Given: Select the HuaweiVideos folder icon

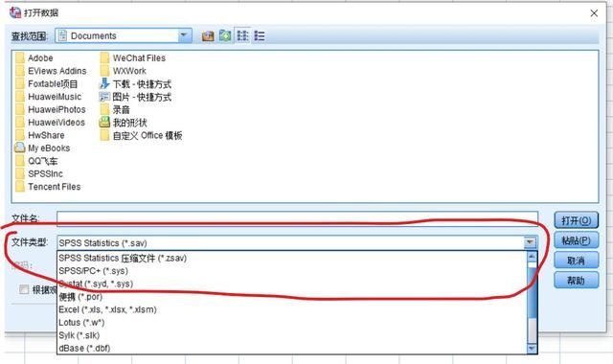Looking at the screenshot, I should 20,123.
